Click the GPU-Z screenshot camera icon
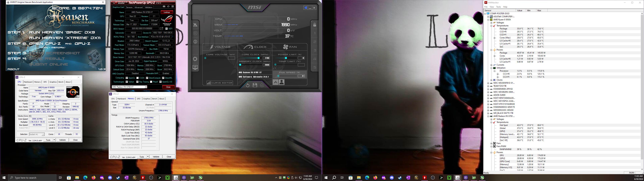The height and width of the screenshot is (181, 644). tap(164, 7)
